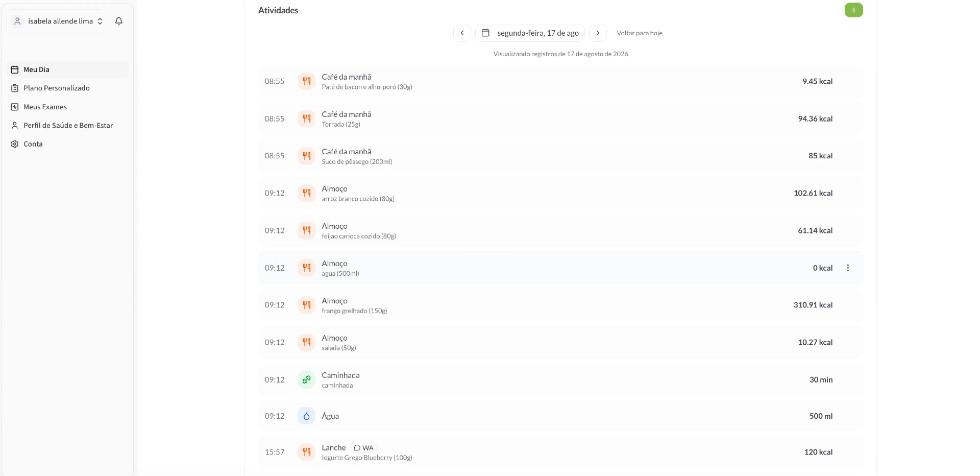980x476 pixels.
Task: Navigate to Perfil de Saúde e Bem-Estar
Action: pyautogui.click(x=67, y=125)
